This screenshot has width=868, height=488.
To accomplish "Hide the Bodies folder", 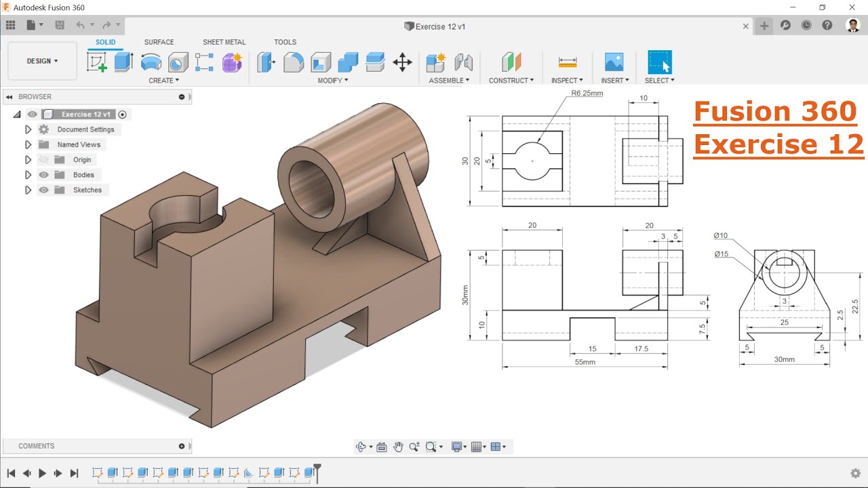I will (44, 175).
